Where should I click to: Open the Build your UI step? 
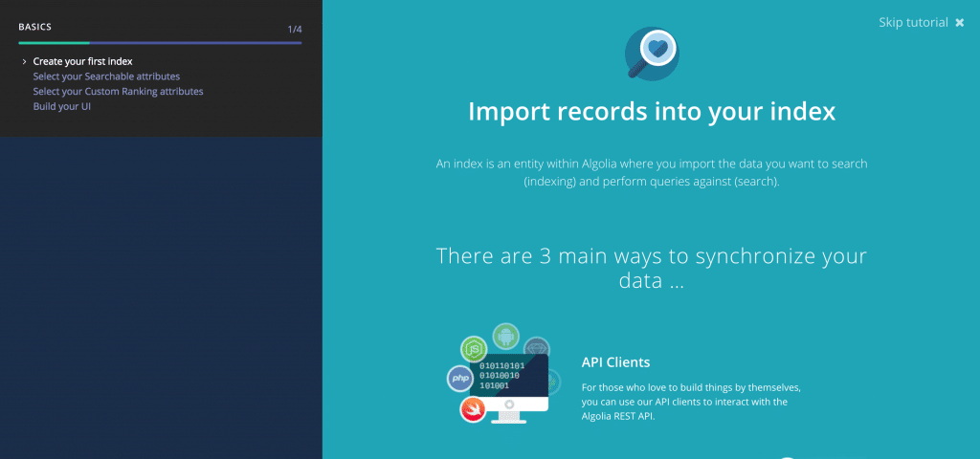pyautogui.click(x=62, y=106)
